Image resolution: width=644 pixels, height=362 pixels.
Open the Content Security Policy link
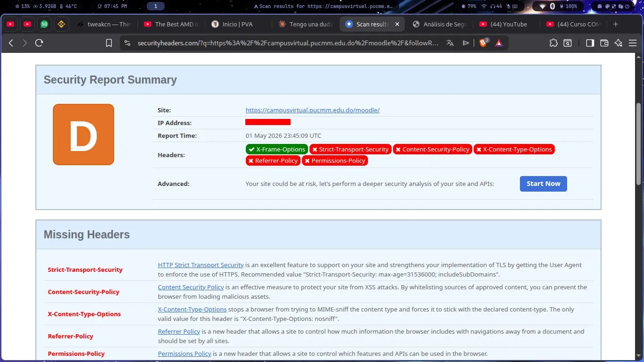point(191,287)
